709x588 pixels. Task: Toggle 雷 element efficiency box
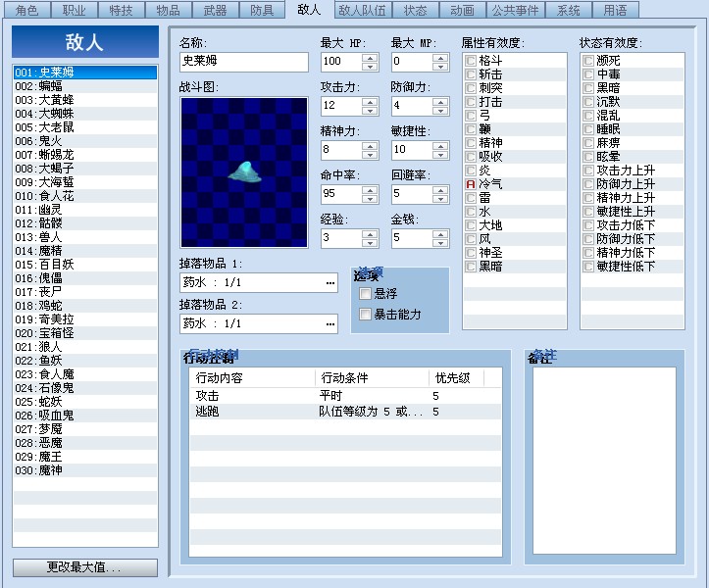point(471,198)
